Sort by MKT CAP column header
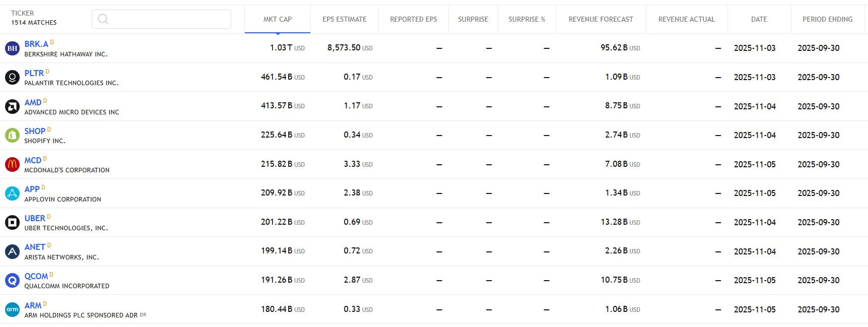The height and width of the screenshot is (327, 868). [x=277, y=19]
